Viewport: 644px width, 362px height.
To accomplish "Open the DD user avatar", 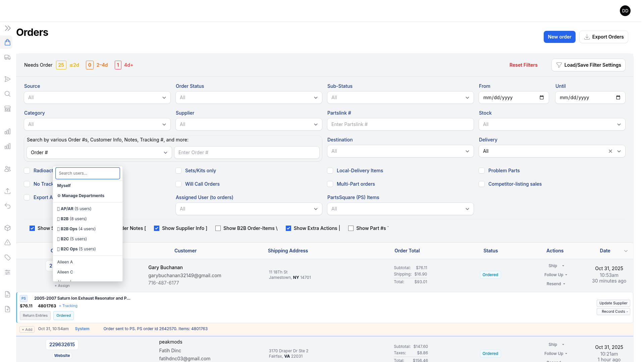I will pyautogui.click(x=625, y=11).
